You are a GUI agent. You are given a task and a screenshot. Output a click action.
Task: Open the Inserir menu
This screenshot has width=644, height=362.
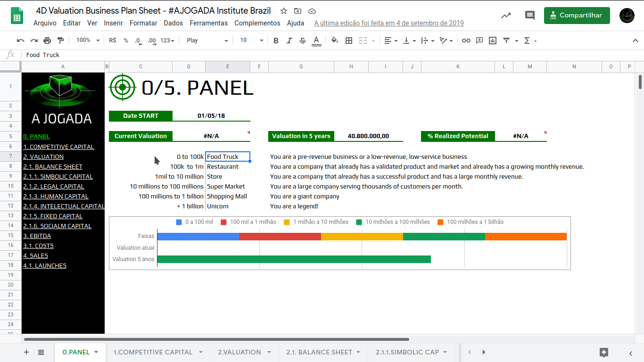coord(114,23)
